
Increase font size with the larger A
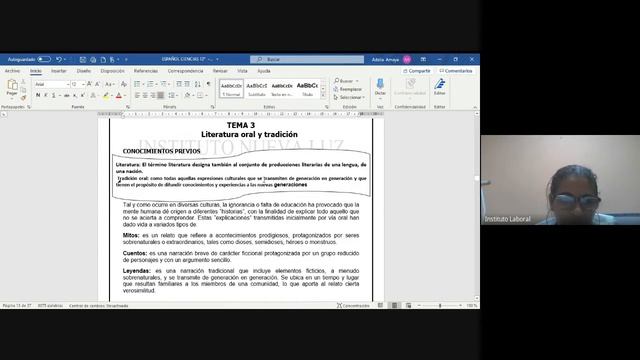coord(89,84)
